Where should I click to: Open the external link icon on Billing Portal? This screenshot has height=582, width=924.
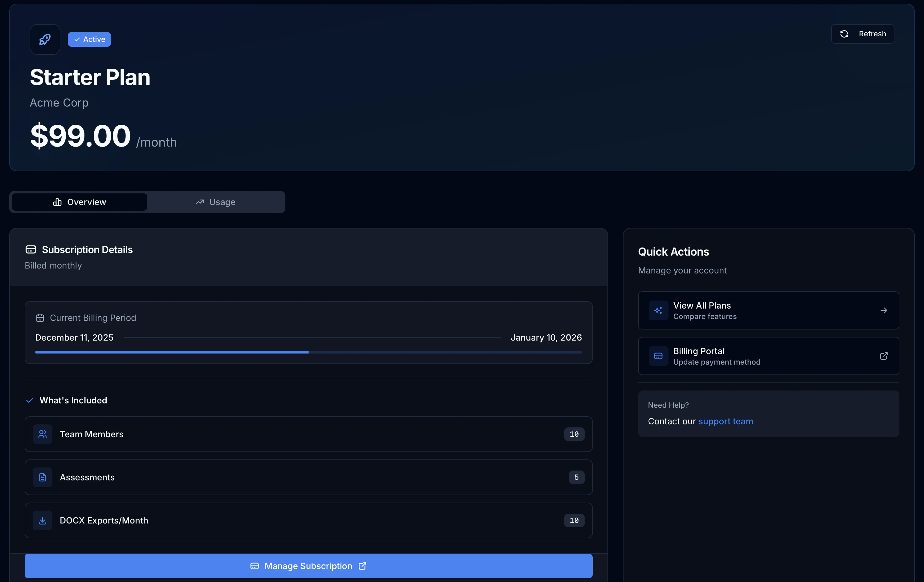pyautogui.click(x=884, y=356)
